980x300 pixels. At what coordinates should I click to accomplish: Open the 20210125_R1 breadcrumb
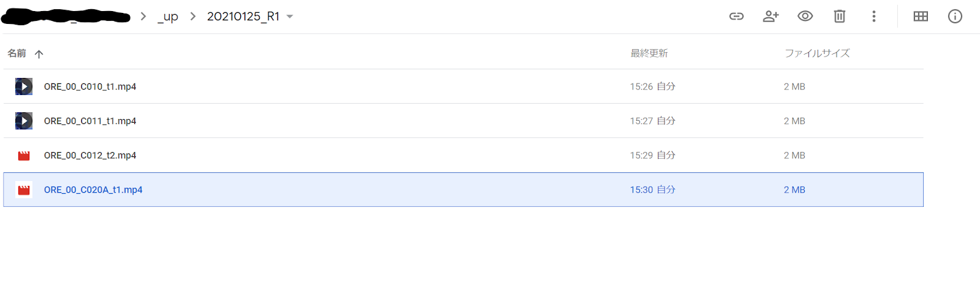point(243,17)
